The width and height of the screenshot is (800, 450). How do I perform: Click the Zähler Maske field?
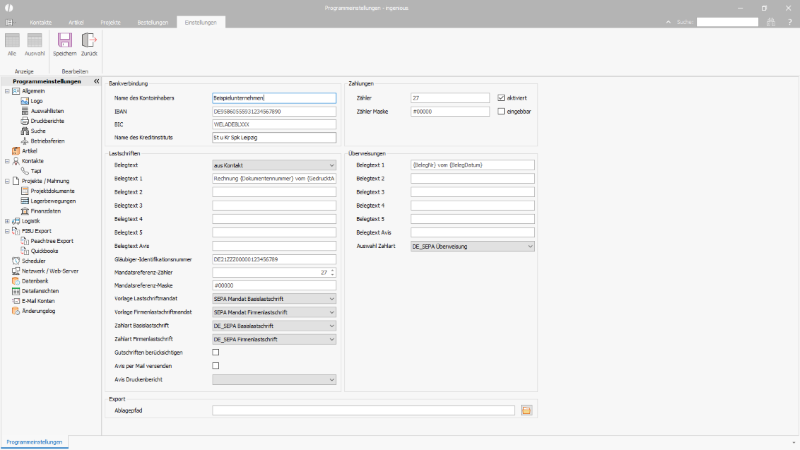450,111
